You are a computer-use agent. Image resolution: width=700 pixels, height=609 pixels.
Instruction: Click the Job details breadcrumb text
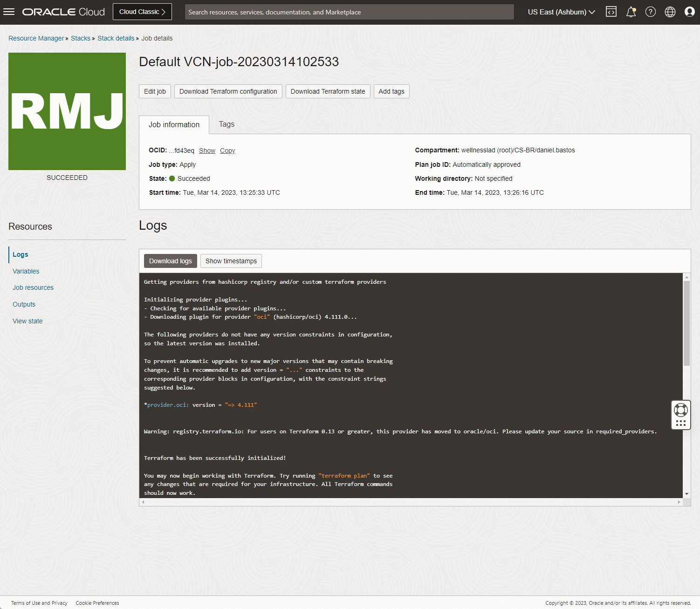(x=157, y=38)
